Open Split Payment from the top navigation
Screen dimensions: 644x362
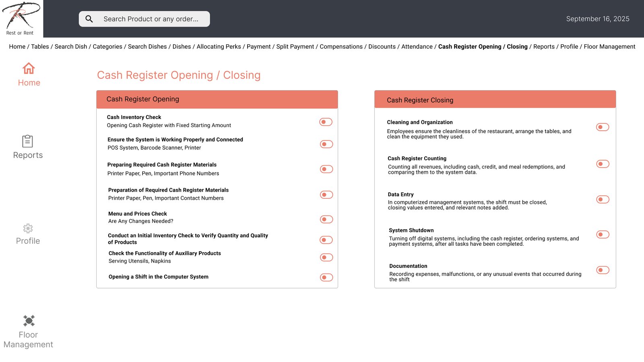[x=295, y=47]
